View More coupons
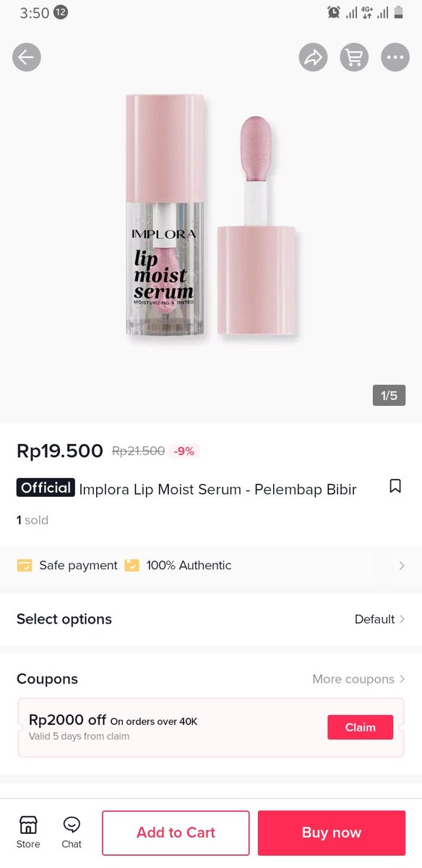Screen dimensions: 422x868 pyautogui.click(x=359, y=679)
